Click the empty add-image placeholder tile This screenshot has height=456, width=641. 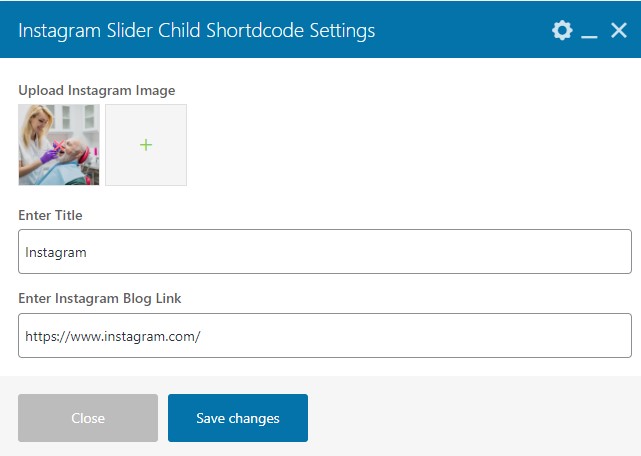[x=146, y=145]
